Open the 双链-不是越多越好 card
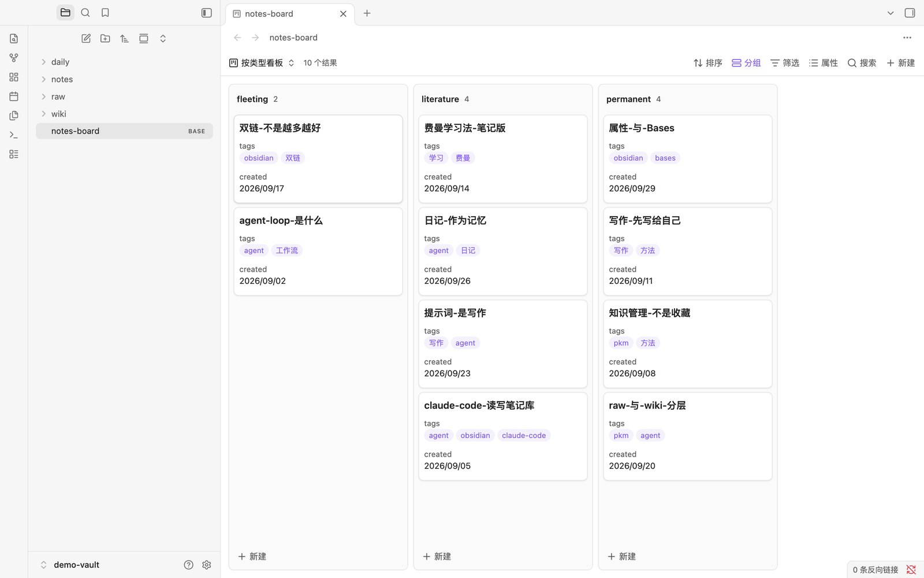 (318, 159)
